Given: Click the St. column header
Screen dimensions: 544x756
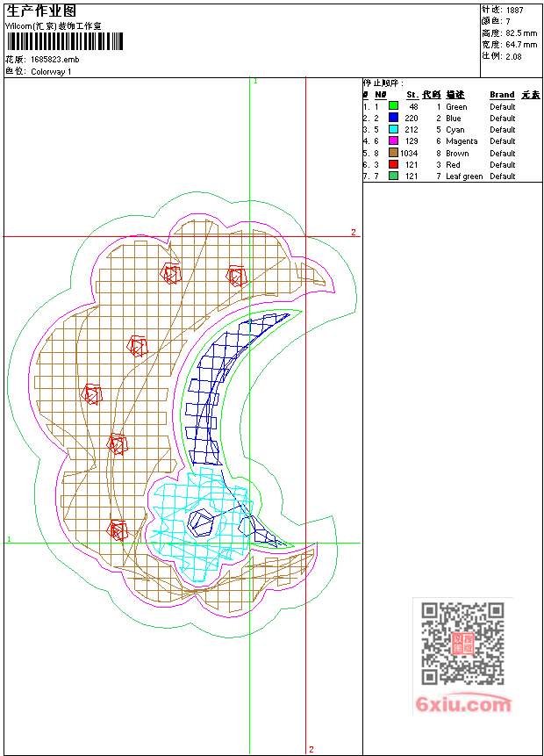Looking at the screenshot, I should point(412,95).
